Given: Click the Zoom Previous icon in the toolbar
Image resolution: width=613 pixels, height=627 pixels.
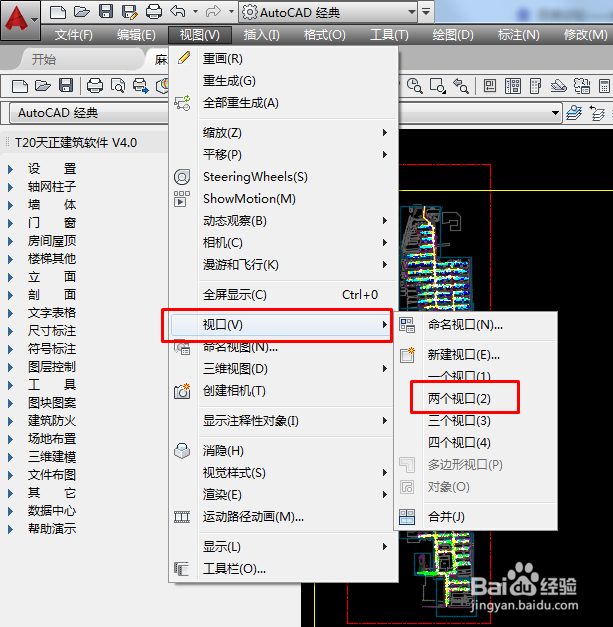Looking at the screenshot, I should (x=461, y=86).
